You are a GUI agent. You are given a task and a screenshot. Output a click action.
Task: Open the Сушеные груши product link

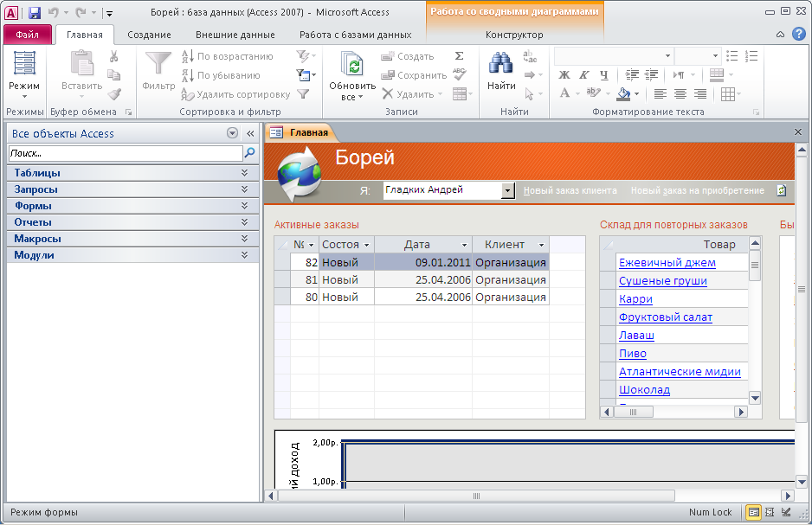[663, 281]
